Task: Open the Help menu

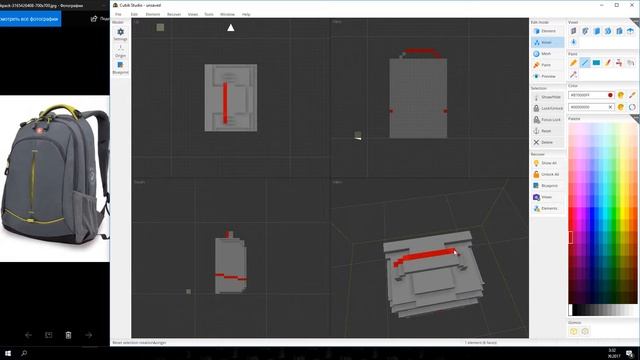Action: (246, 14)
